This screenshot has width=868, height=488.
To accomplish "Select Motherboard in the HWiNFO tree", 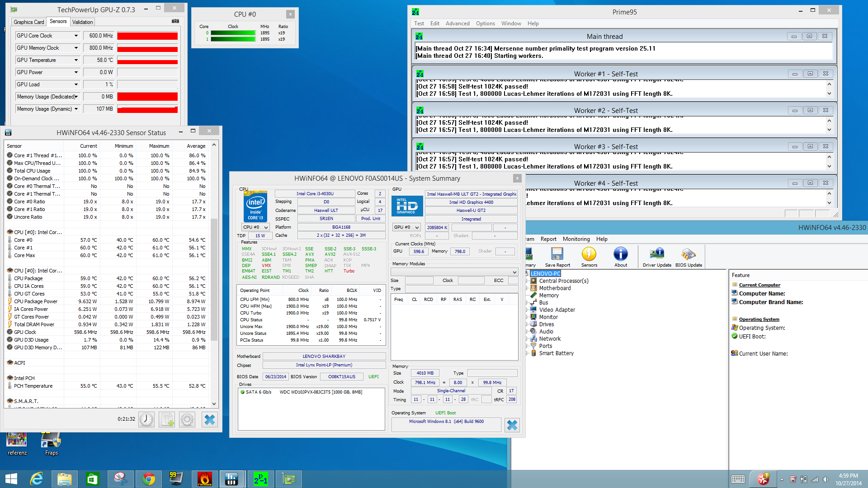I will click(555, 288).
